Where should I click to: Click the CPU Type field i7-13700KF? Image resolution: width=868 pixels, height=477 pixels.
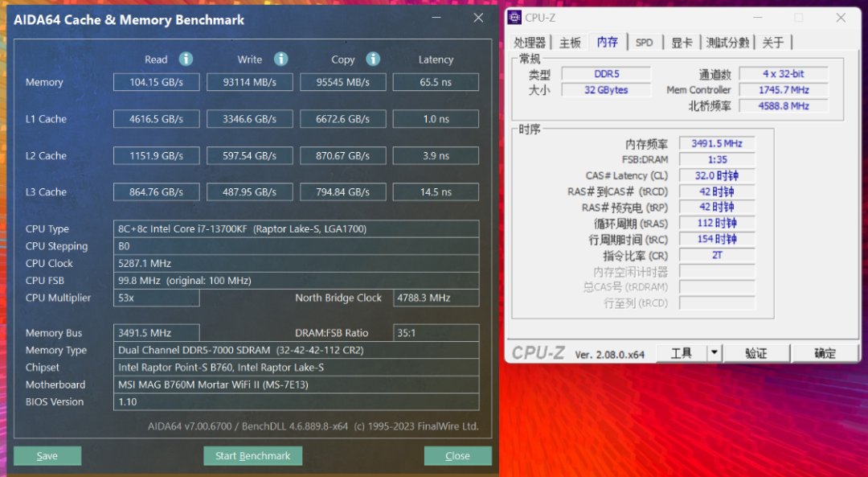[x=296, y=228]
